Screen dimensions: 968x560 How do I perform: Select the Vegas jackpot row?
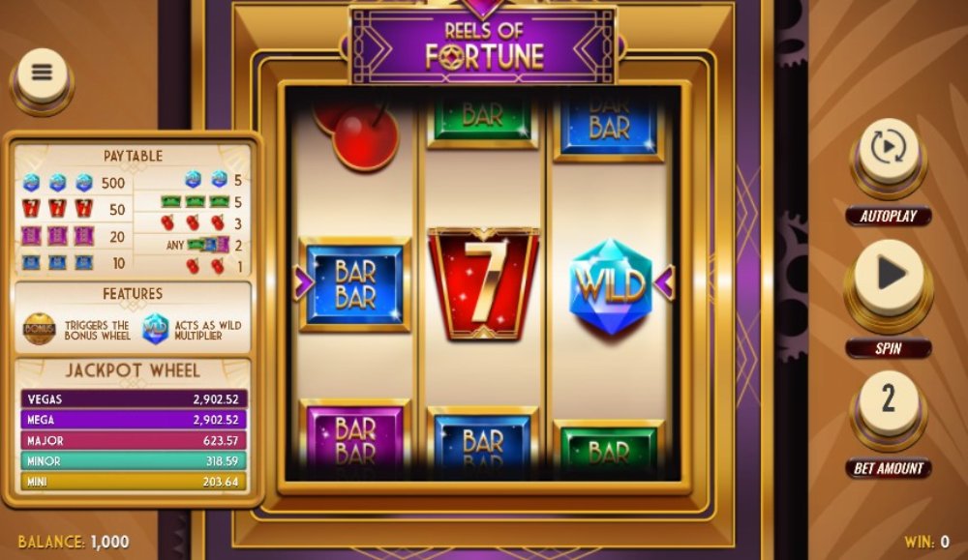pos(134,399)
